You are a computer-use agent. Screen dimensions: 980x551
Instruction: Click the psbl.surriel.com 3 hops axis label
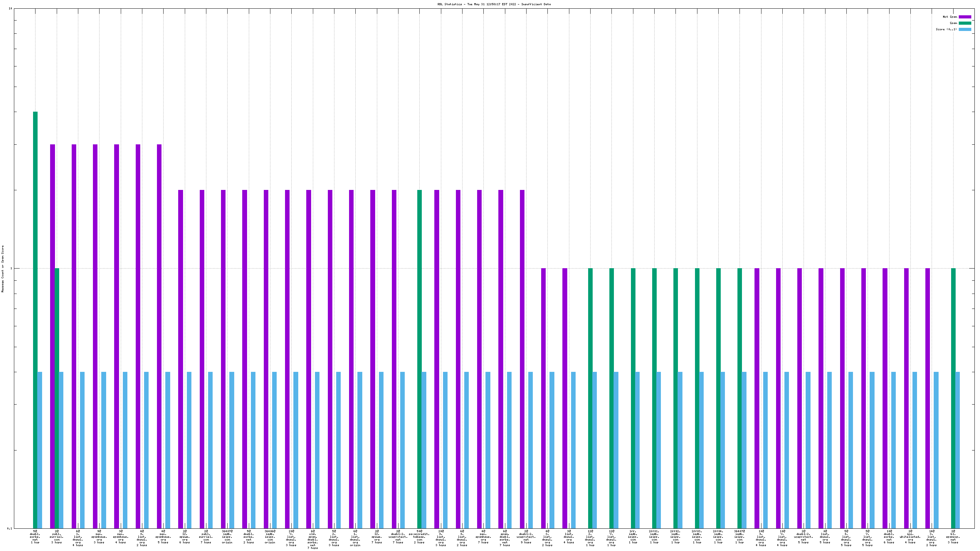click(57, 536)
